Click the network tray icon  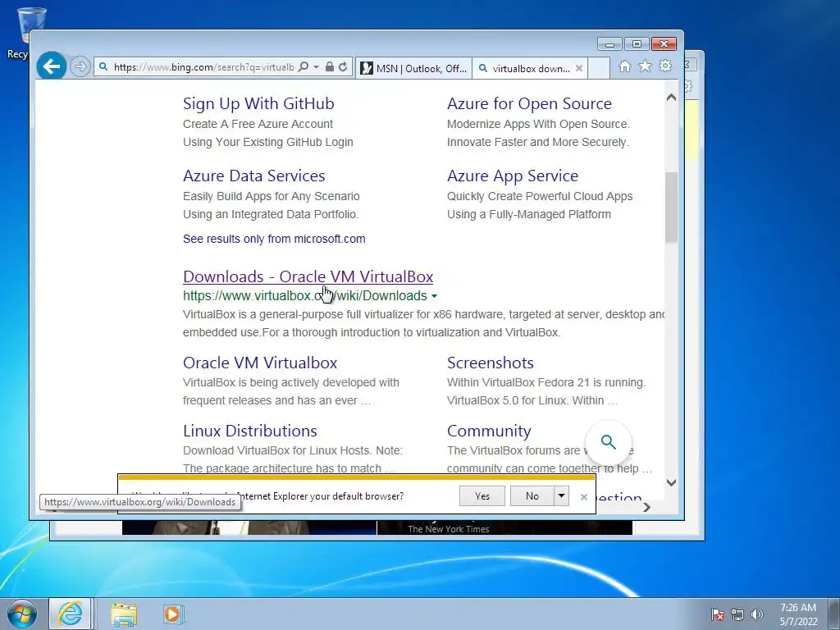[737, 614]
